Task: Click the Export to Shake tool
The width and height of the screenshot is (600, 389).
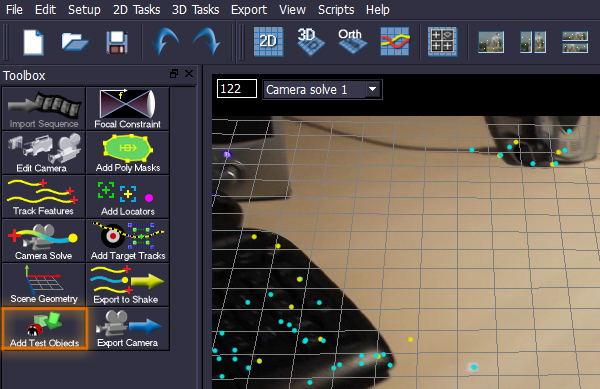Action: [127, 284]
